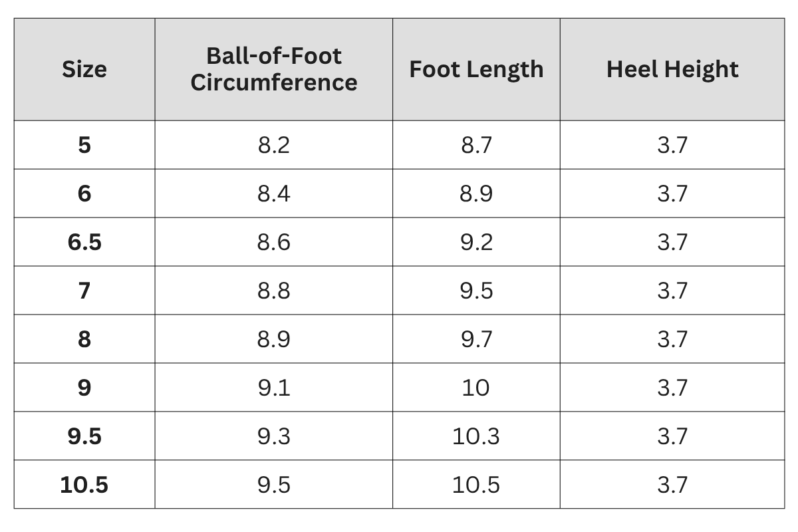Click ball-of-foot value 8.2 for size 5
Viewport: 798px width, 532px height.
tap(273, 145)
